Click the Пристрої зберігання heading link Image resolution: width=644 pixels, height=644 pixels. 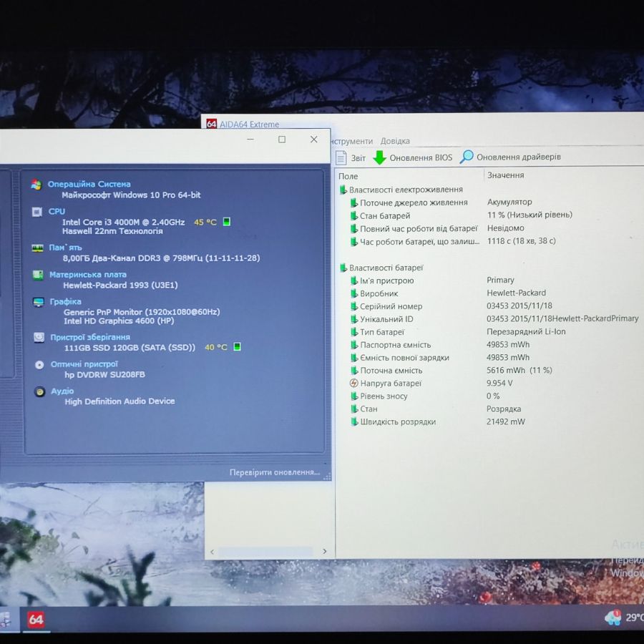click(90, 337)
